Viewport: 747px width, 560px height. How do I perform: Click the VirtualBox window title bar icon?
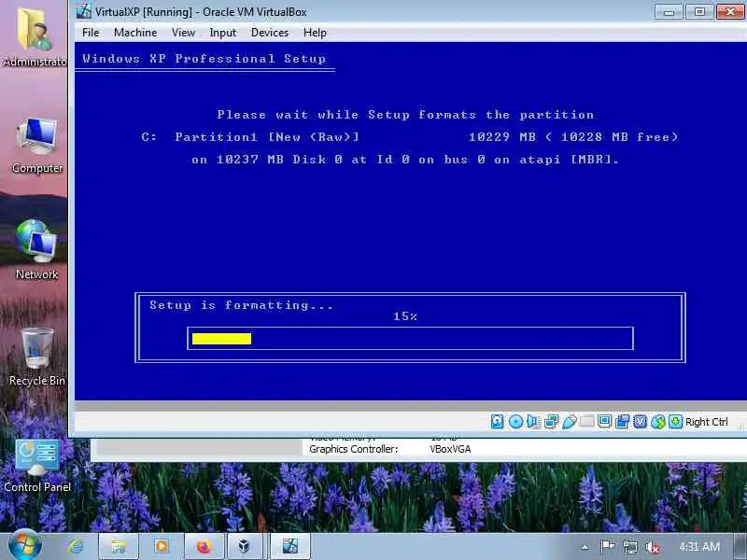[84, 11]
